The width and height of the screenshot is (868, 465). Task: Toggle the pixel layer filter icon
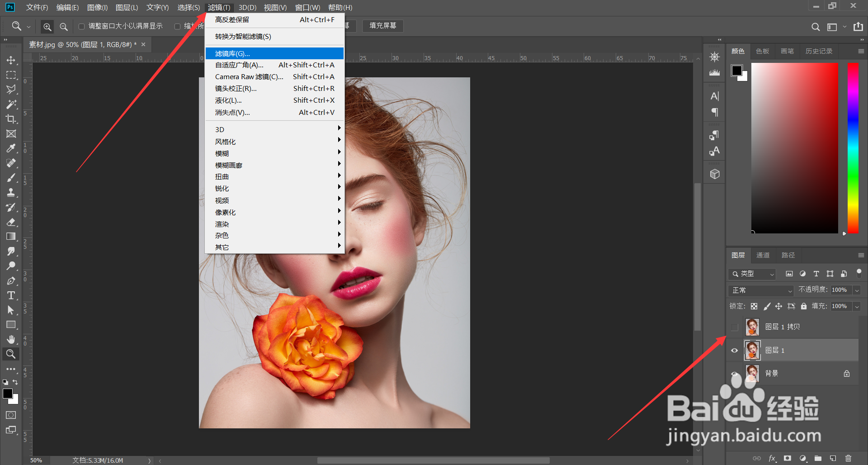pyautogui.click(x=789, y=274)
